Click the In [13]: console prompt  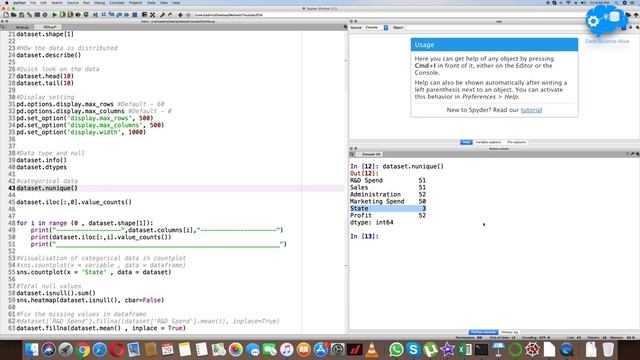tap(364, 236)
